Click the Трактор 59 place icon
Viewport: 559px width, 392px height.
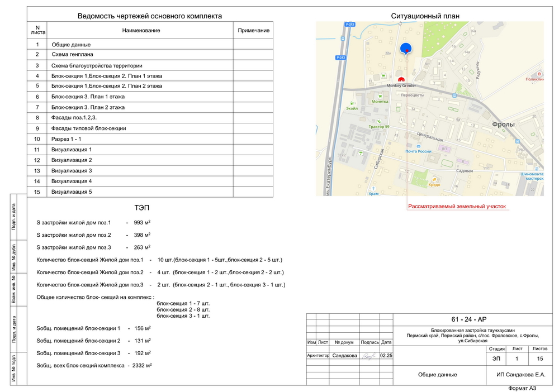379,121
